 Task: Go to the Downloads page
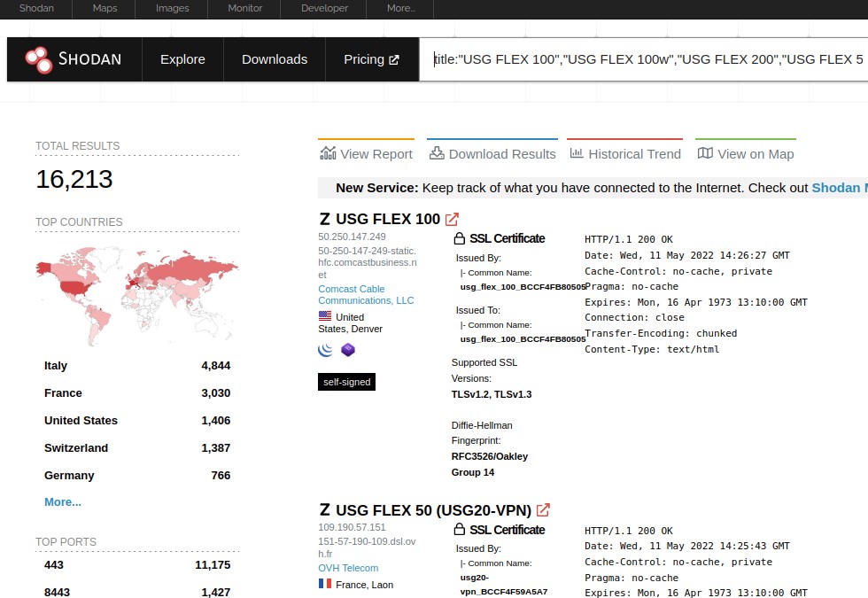[275, 59]
